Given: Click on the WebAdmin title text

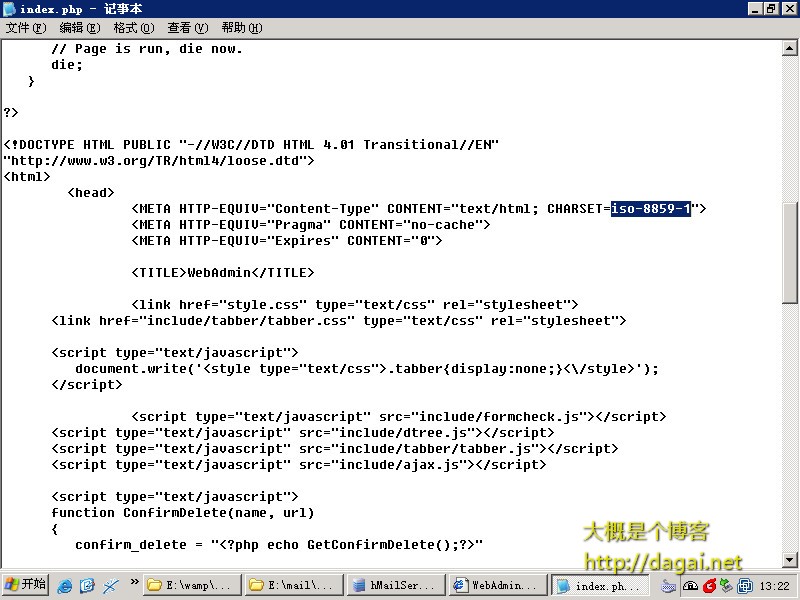Looking at the screenshot, I should [219, 272].
